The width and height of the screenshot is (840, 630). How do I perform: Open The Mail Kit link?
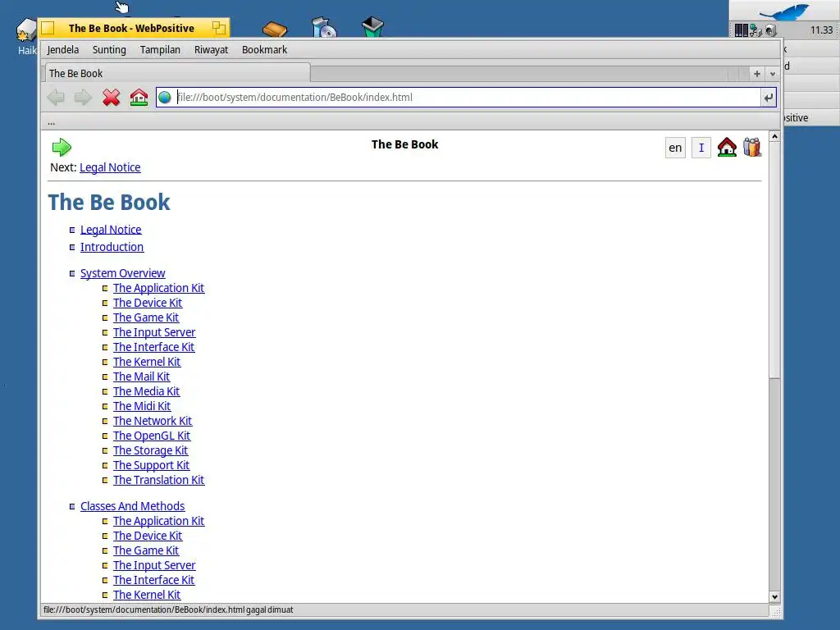tap(141, 377)
